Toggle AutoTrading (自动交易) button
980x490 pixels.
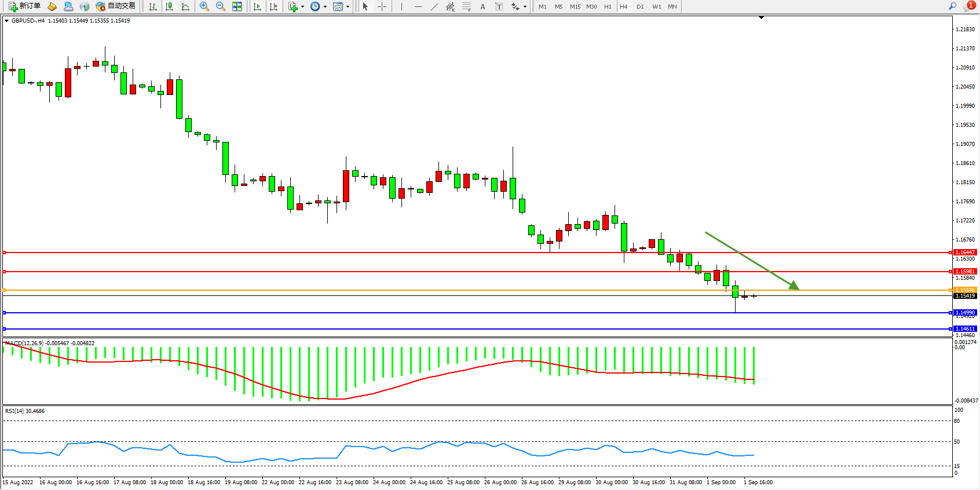[x=115, y=6]
